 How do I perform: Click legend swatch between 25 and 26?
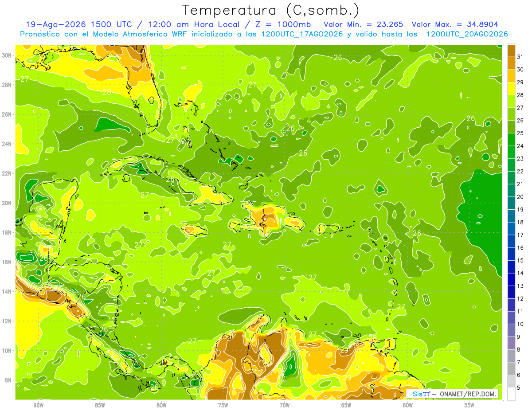tap(511, 126)
